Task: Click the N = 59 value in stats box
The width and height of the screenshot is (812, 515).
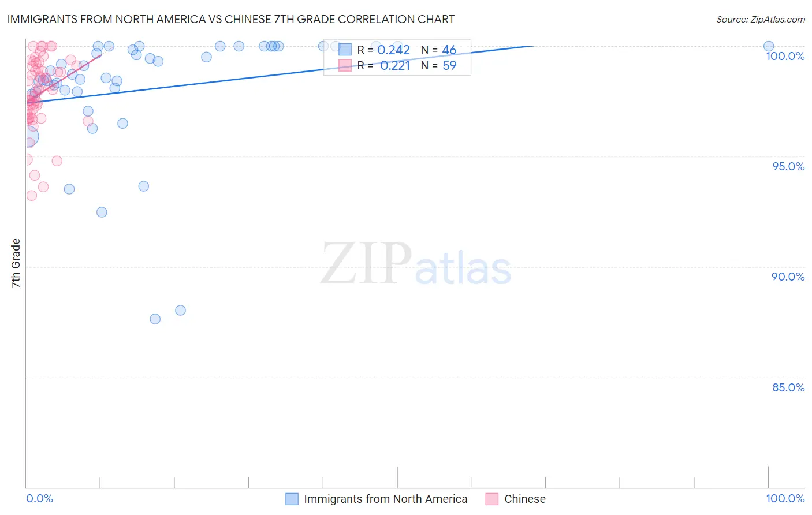Action: tap(449, 65)
